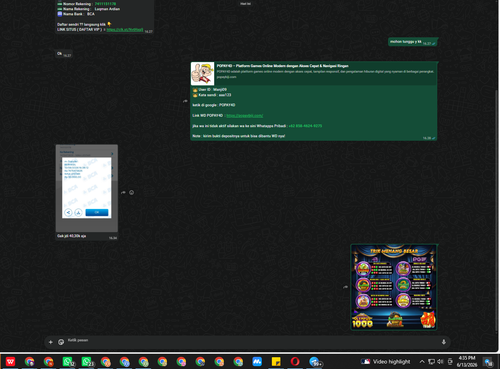Open the blue app left of Sticky Notes
The height and width of the screenshot is (369, 500).
257,361
